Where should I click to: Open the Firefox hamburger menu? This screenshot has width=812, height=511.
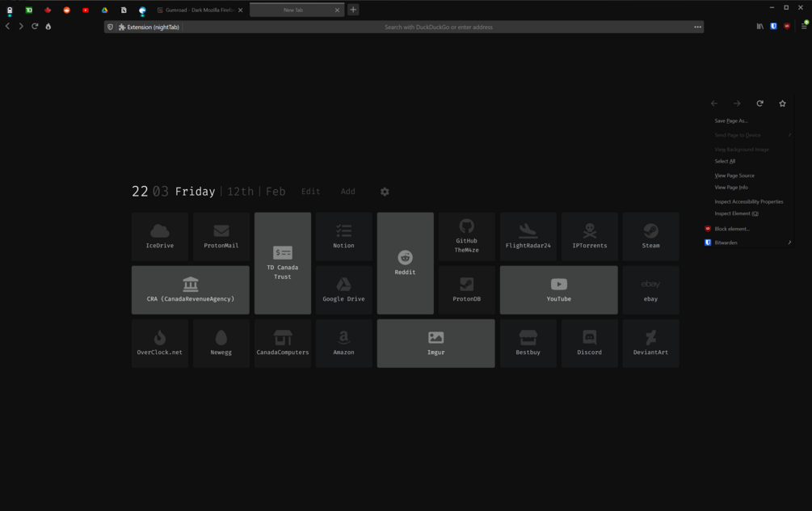point(804,26)
